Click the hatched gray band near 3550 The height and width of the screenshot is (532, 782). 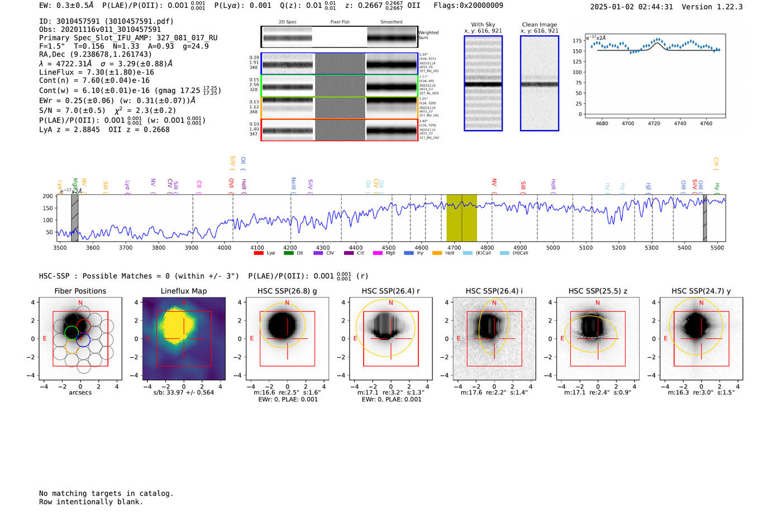[x=74, y=218]
